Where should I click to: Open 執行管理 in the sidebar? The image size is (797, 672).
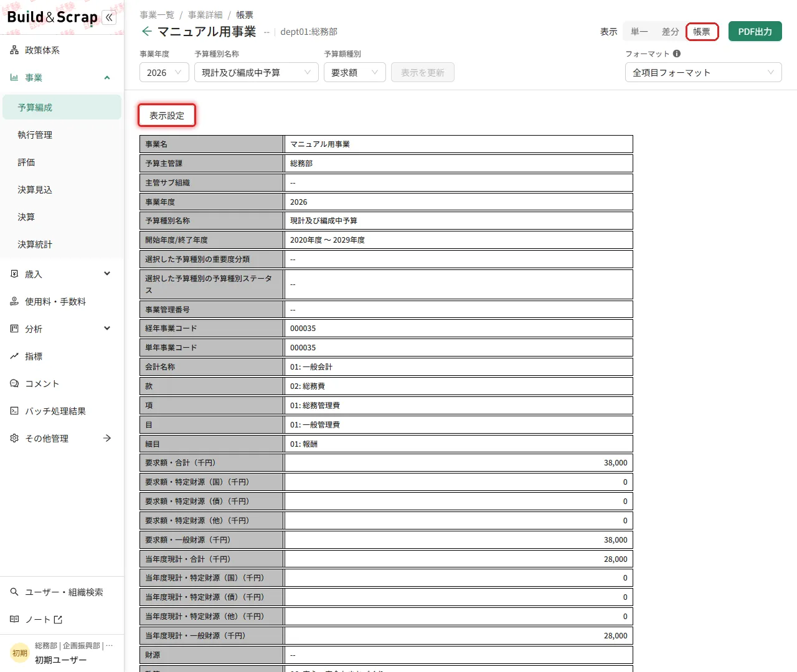pyautogui.click(x=62, y=135)
